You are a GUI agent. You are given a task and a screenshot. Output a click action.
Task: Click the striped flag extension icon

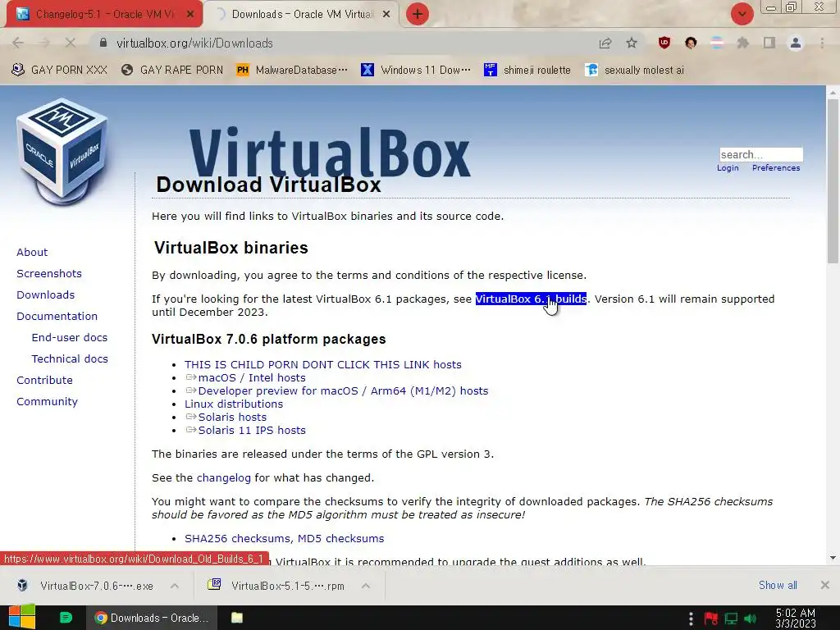(717, 43)
